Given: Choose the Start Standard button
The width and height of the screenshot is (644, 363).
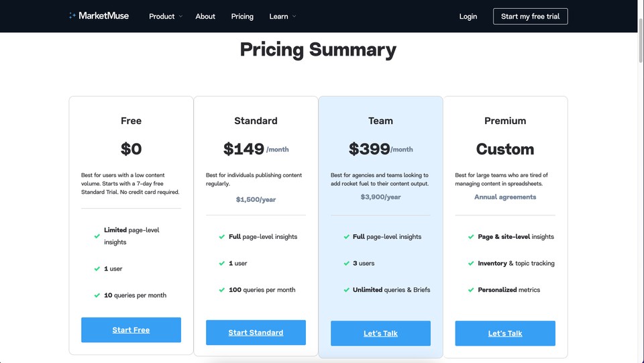Looking at the screenshot, I should point(256,333).
